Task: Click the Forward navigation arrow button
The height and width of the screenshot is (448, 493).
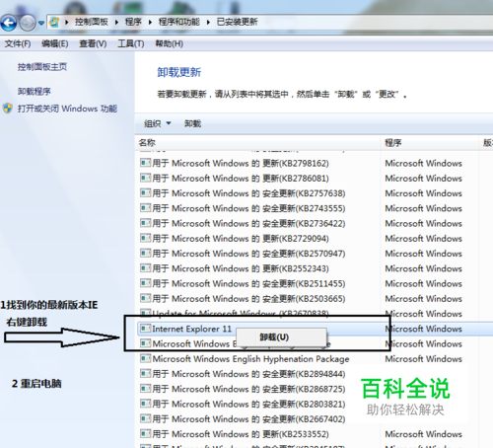Action: (28, 23)
